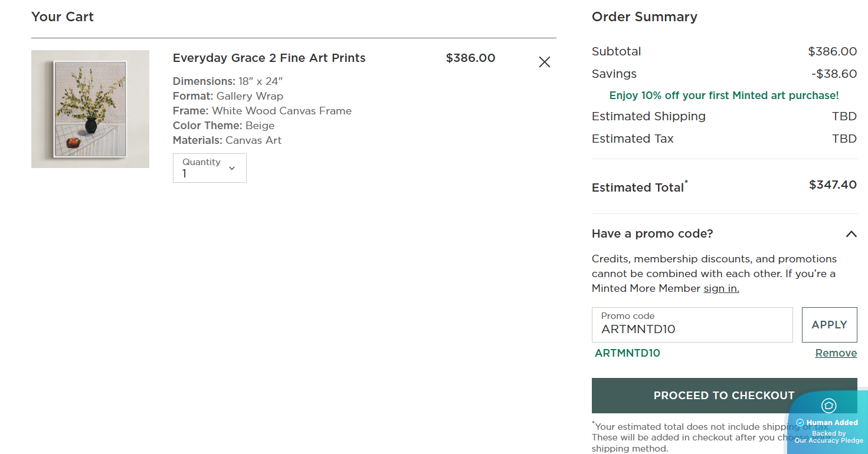Follow the Minted More "sign in" link

point(721,288)
